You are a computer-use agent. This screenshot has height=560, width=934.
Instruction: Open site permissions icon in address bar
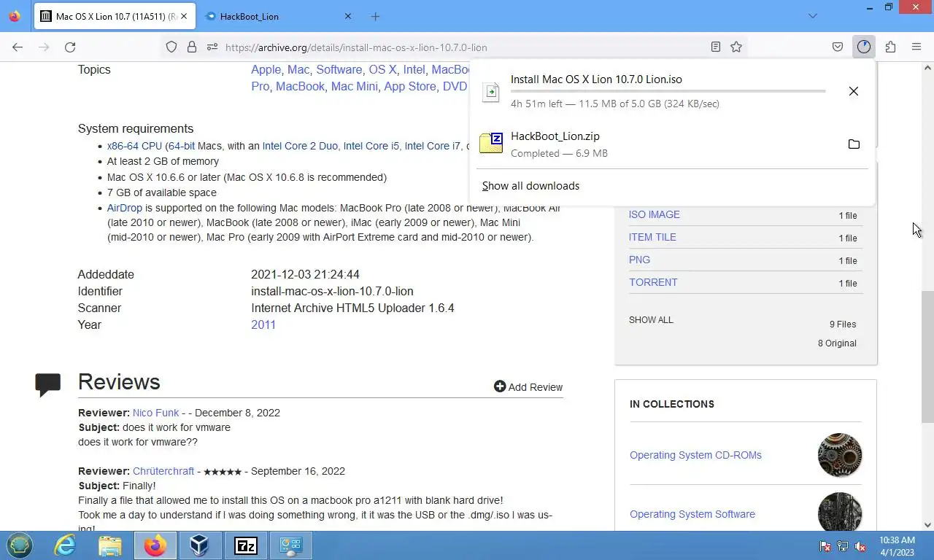coord(212,47)
